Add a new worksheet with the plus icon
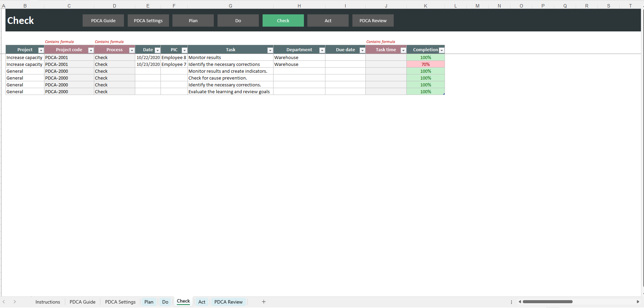 pos(264,302)
